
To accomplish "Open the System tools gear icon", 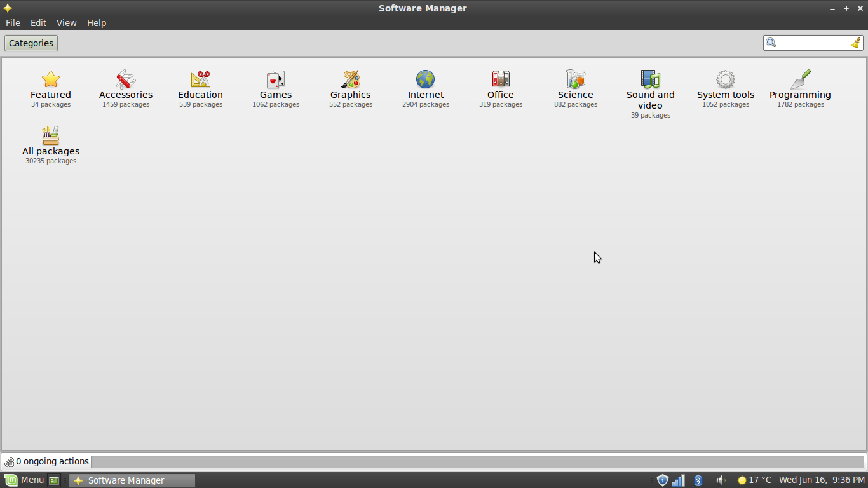I will (x=726, y=79).
